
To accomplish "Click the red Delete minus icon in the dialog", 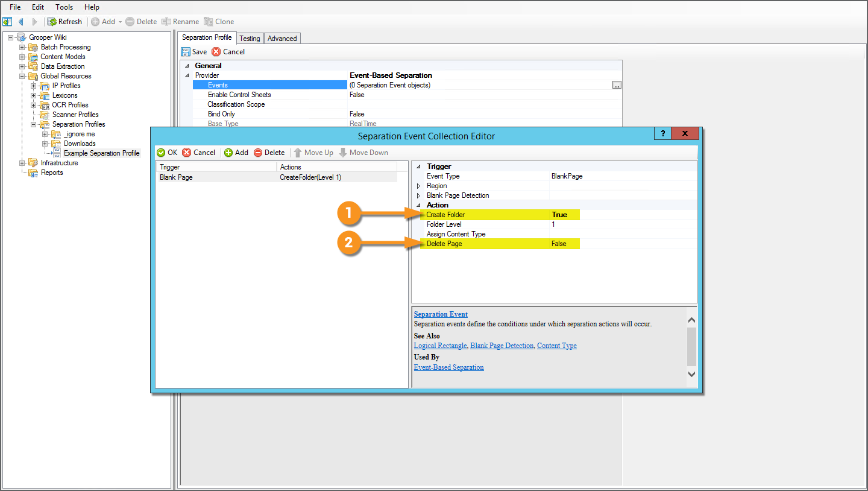I will point(258,153).
